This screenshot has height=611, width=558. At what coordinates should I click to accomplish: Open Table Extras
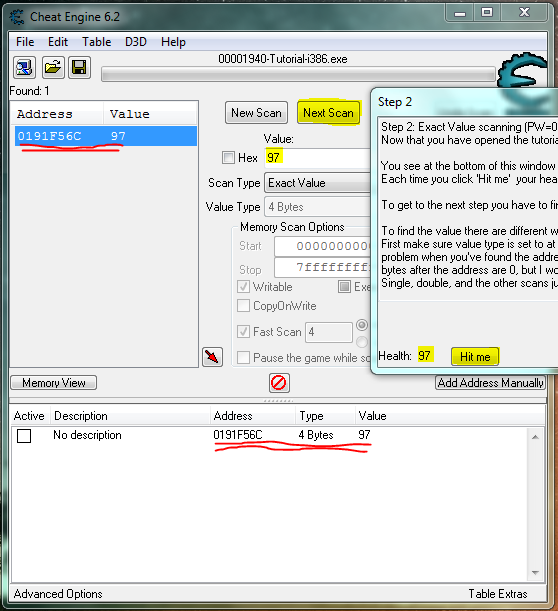498,594
